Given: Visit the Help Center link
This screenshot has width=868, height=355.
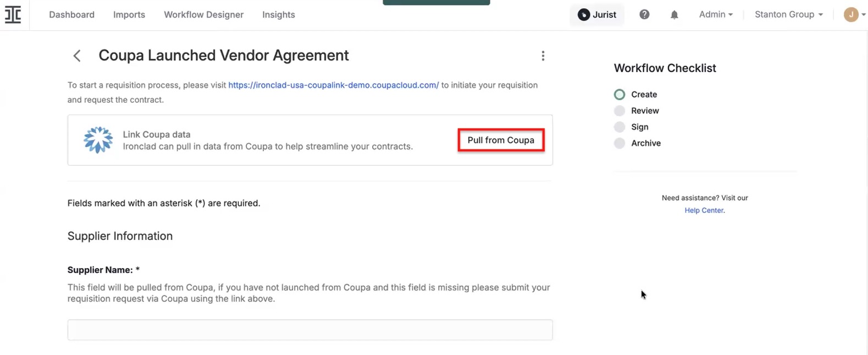Looking at the screenshot, I should point(704,210).
